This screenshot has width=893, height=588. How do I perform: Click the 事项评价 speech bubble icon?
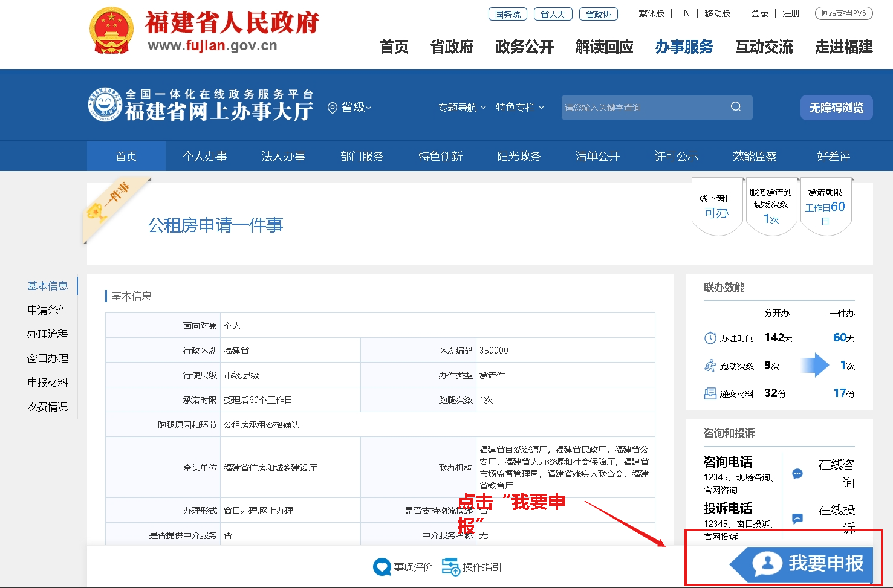pos(382,567)
